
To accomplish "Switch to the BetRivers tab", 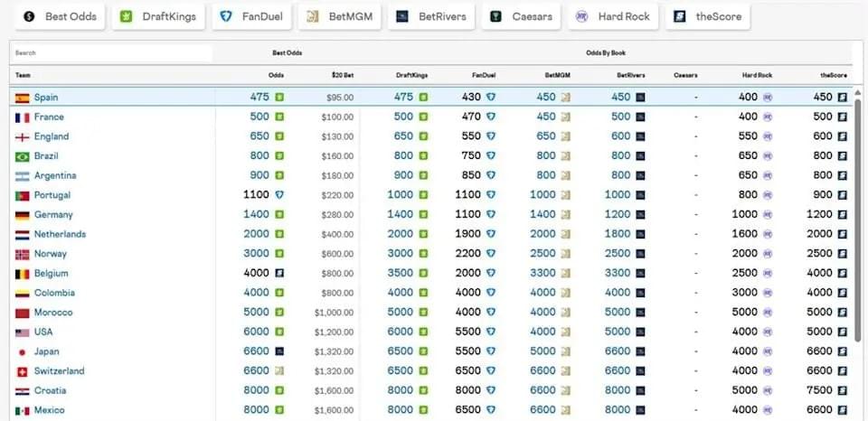I will click(x=431, y=16).
